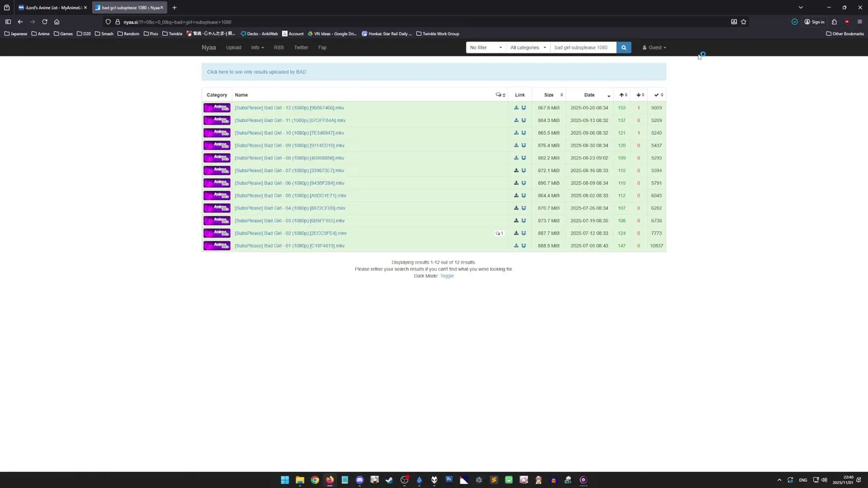
Task: Download torrent file for Bad Girl - 07
Action: [x=516, y=171]
